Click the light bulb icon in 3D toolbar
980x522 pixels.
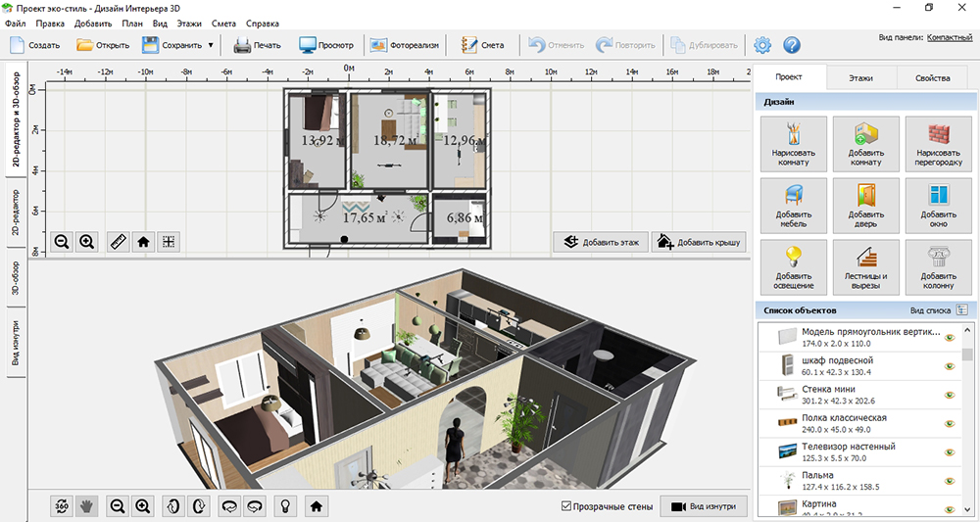pos(285,505)
